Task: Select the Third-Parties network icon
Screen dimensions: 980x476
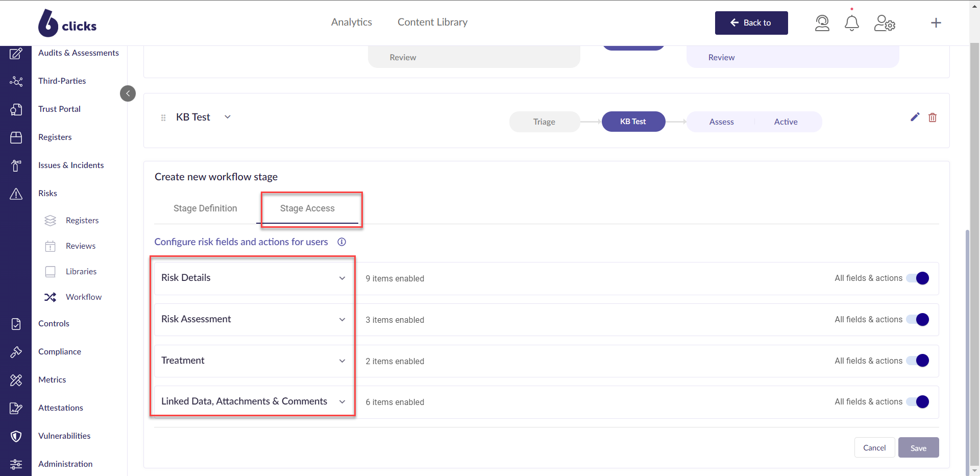Action: [16, 81]
